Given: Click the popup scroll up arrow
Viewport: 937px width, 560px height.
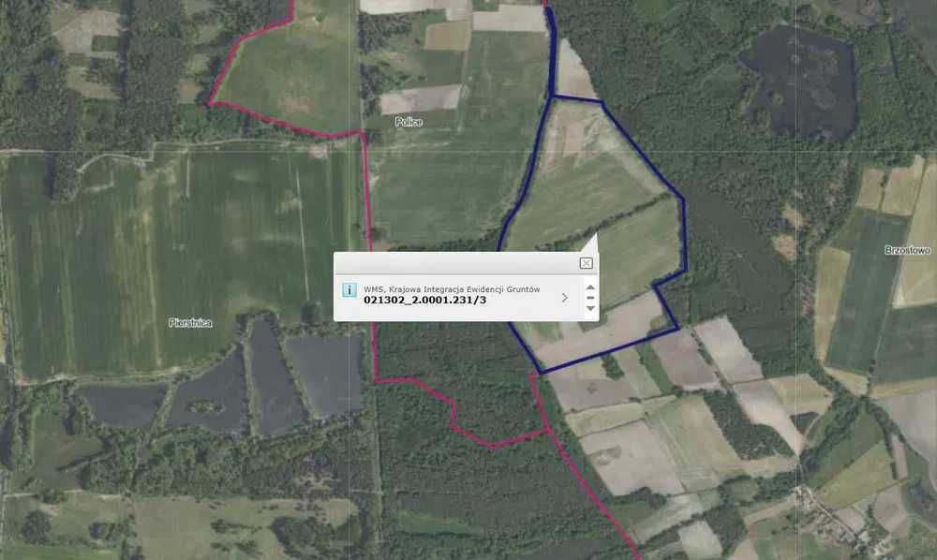Looking at the screenshot, I should [x=590, y=287].
